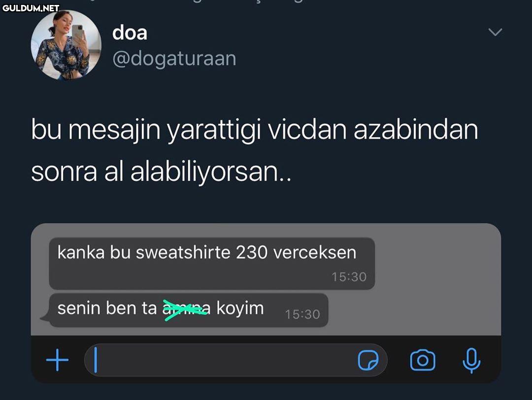Open the @dogaturaan handle link
532x400 pixels.
[174, 59]
